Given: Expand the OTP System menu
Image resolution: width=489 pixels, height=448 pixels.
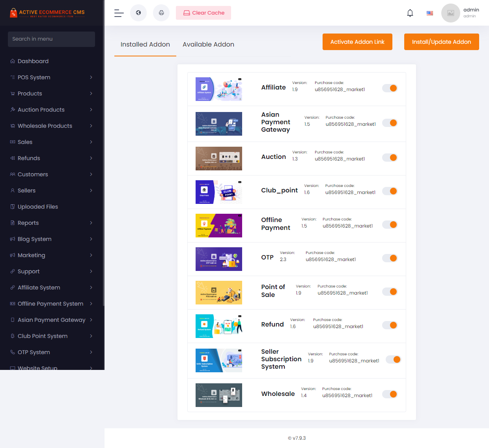Looking at the screenshot, I should tap(34, 352).
